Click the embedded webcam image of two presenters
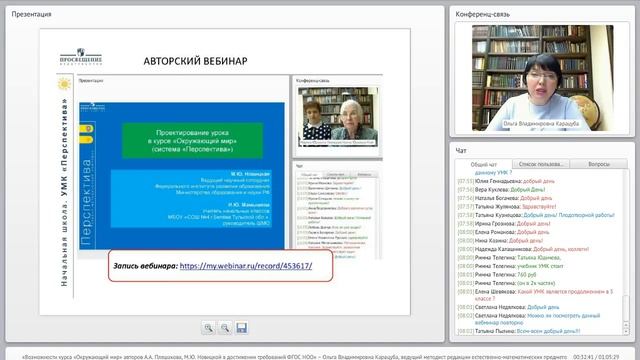This screenshot has width=640, height=360. 338,117
